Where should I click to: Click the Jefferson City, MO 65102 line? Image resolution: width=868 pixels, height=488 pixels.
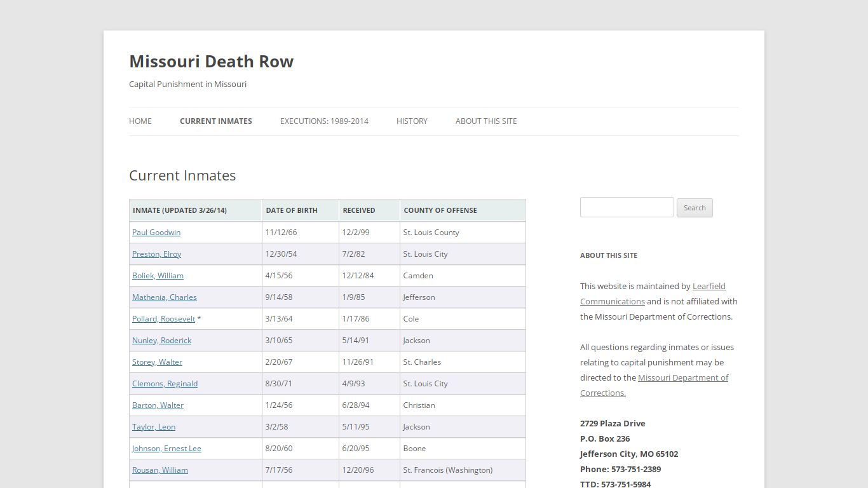[x=629, y=454]
